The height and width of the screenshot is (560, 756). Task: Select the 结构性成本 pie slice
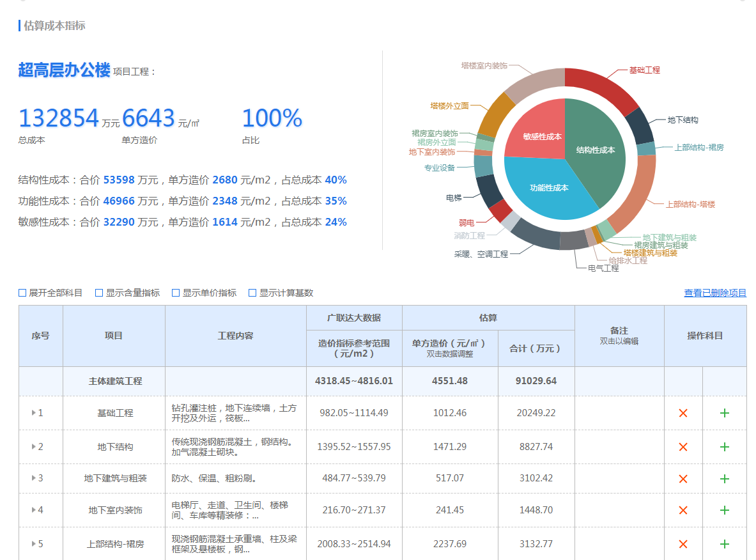[596, 150]
